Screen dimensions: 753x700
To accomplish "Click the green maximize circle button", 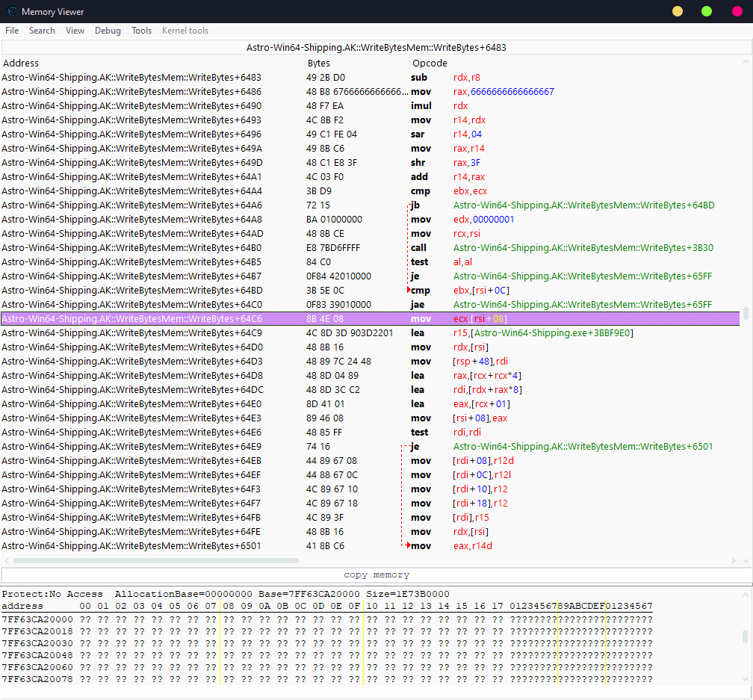I will coord(706,11).
